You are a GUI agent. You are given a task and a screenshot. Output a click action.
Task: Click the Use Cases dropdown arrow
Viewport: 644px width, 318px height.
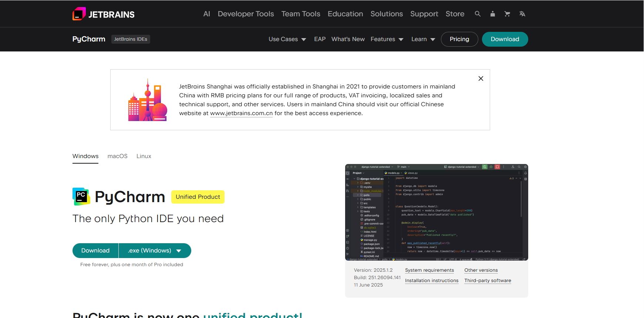303,40
